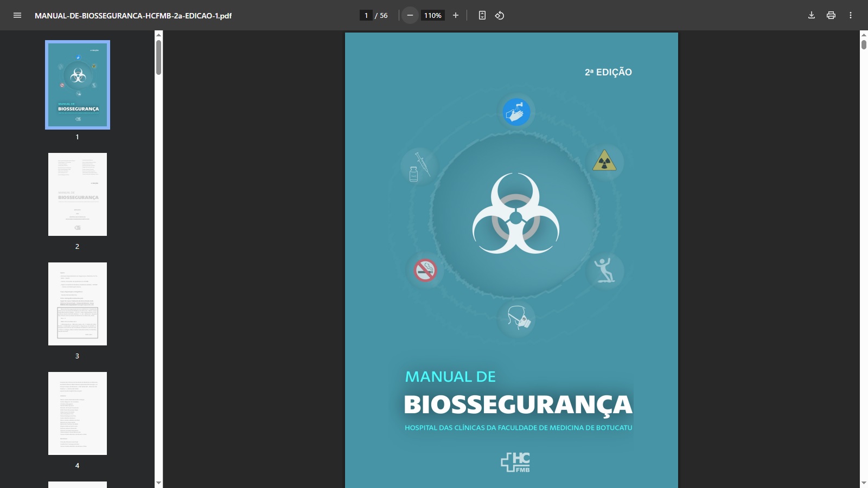Click the white biohazard symbol on the cover

point(516,214)
